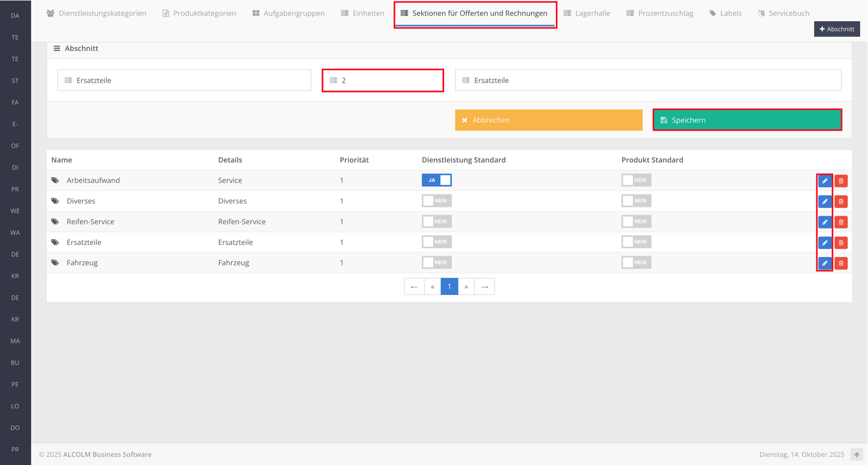Delete the Diverses section entry
The image size is (868, 465).
pos(841,202)
